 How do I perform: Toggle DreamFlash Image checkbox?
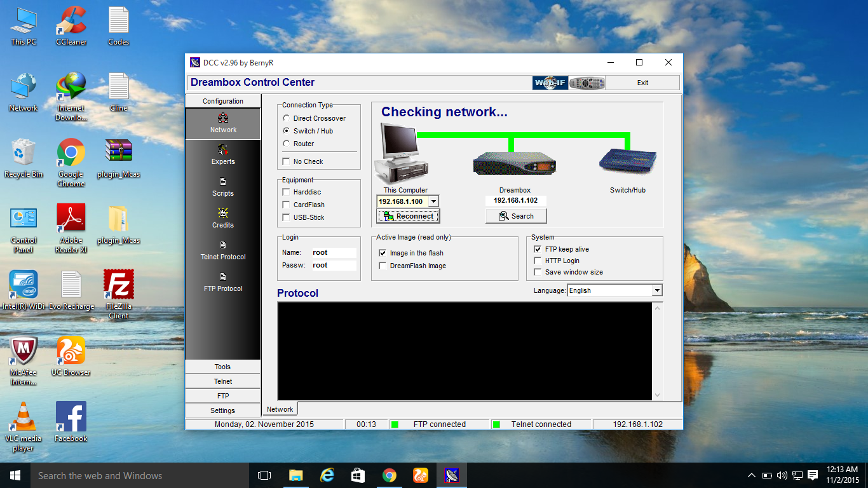(383, 266)
